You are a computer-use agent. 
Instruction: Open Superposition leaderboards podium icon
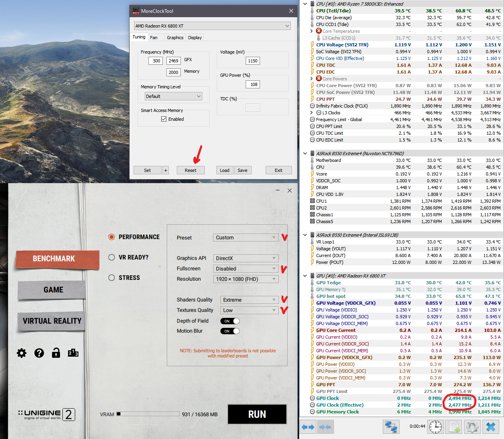click(x=73, y=353)
